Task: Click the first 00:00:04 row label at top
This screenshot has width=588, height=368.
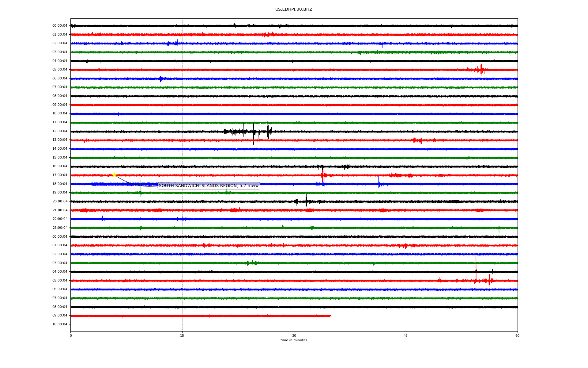Action: coord(60,26)
